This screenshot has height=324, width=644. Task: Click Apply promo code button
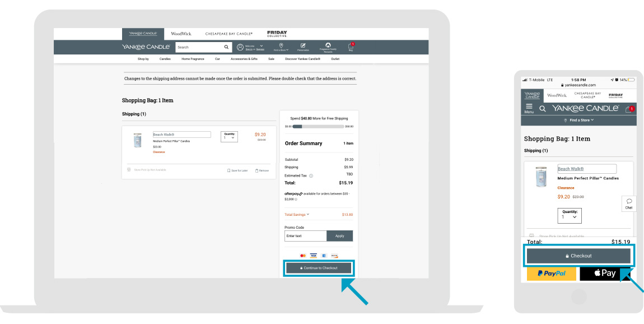[340, 236]
